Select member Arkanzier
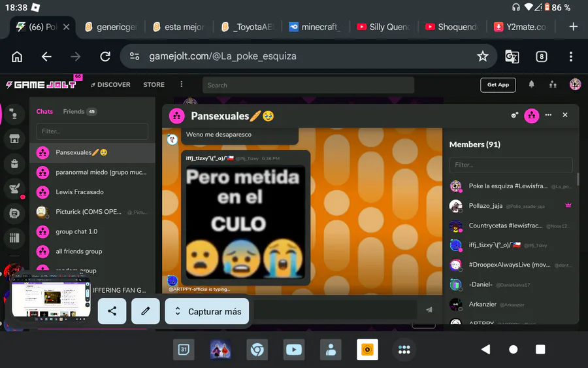The image size is (588, 368). point(511,304)
